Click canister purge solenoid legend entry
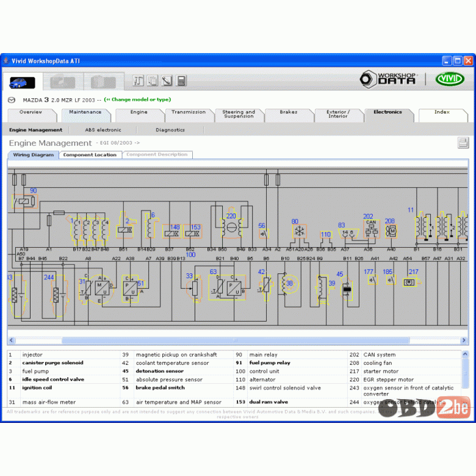Screen dimensions: 476x476 pyautogui.click(x=52, y=362)
